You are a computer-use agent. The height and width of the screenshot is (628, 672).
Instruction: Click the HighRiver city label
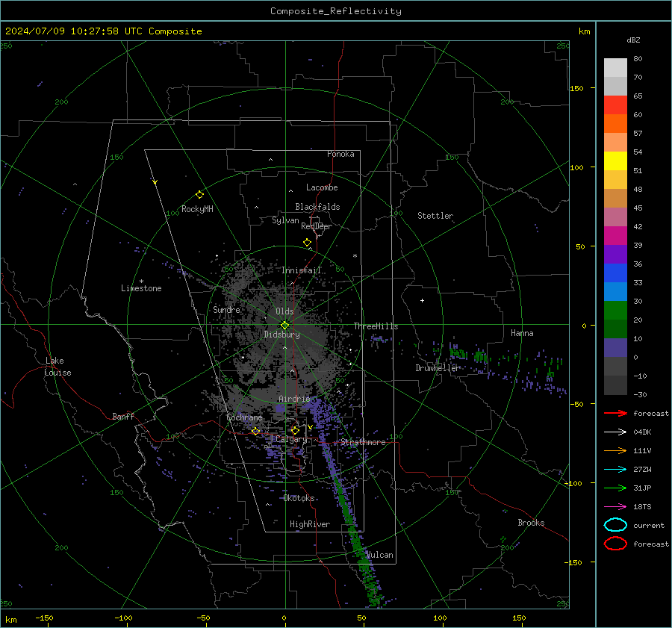(309, 525)
